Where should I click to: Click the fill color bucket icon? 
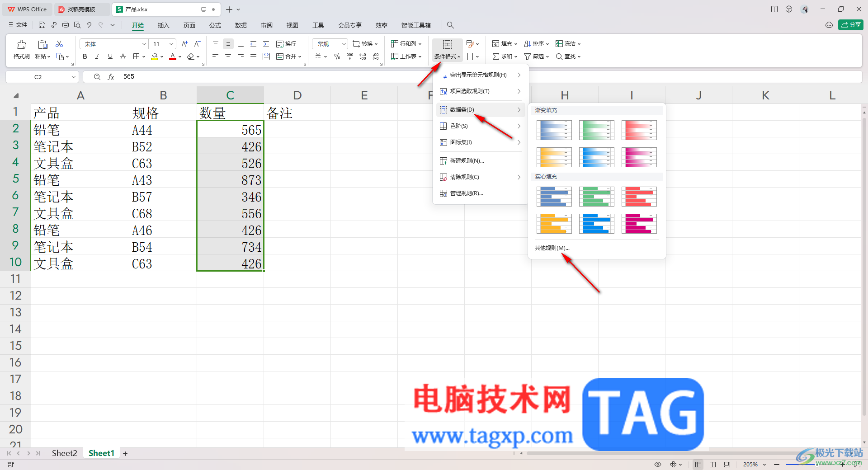coord(155,56)
